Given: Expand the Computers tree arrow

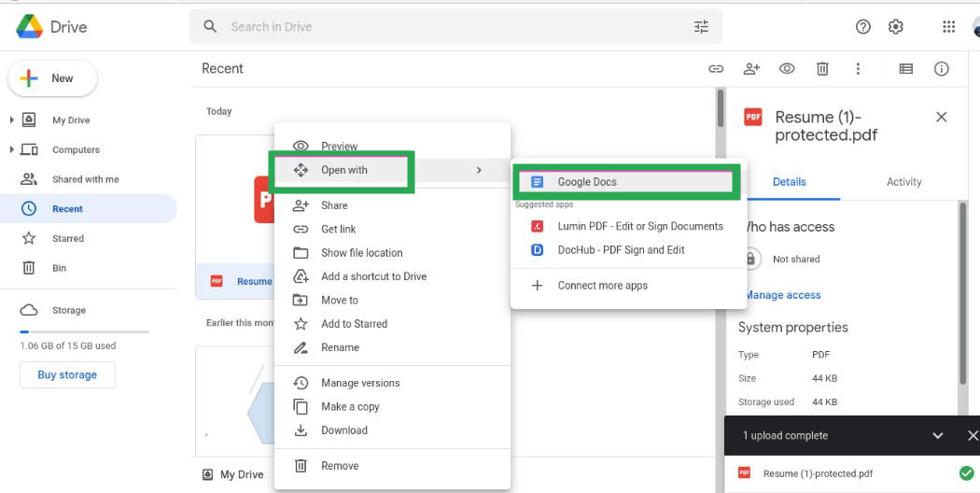Looking at the screenshot, I should (x=12, y=149).
